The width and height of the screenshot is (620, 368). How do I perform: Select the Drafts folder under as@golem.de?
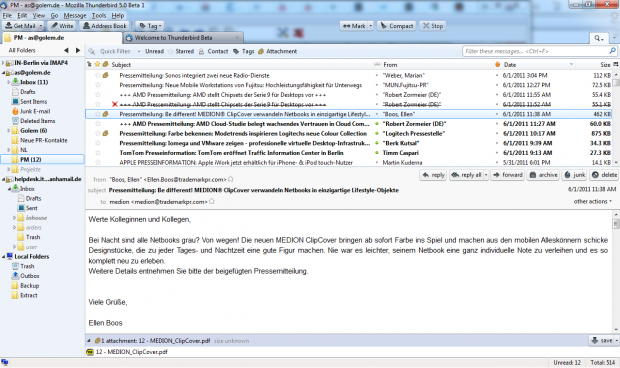coord(28,92)
